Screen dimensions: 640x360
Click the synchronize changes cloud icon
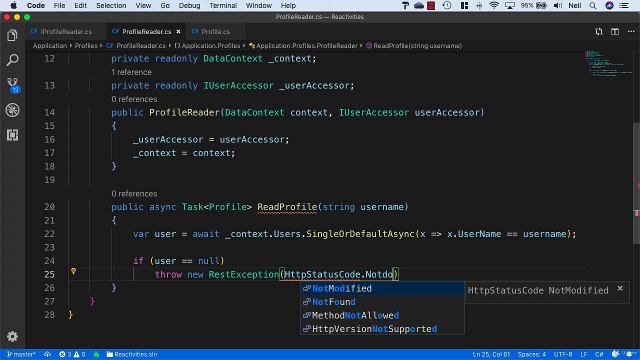[x=47, y=354]
